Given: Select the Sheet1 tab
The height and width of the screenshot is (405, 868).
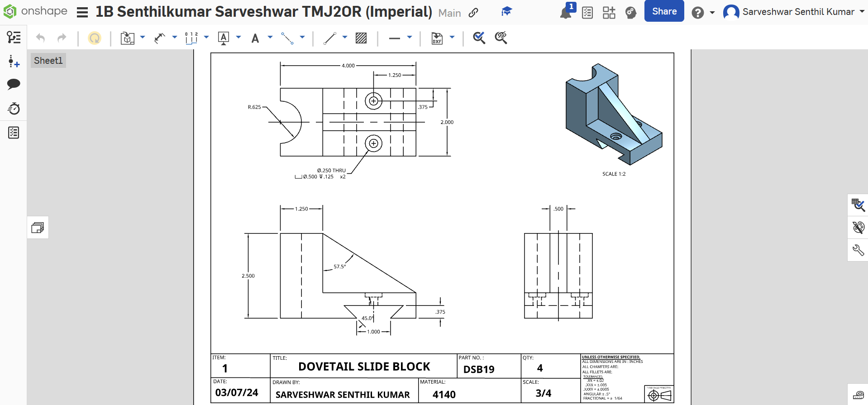Looking at the screenshot, I should tap(48, 61).
